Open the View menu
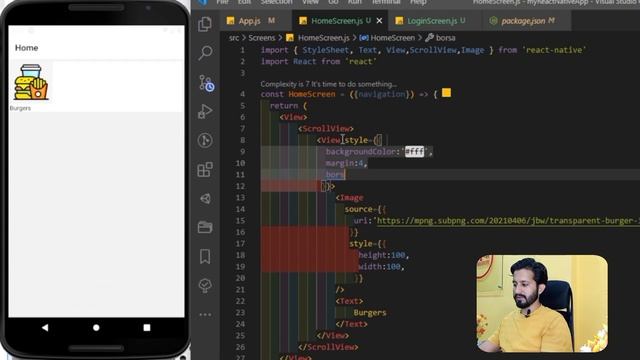Viewport: 640px width, 360px height. pos(310,2)
